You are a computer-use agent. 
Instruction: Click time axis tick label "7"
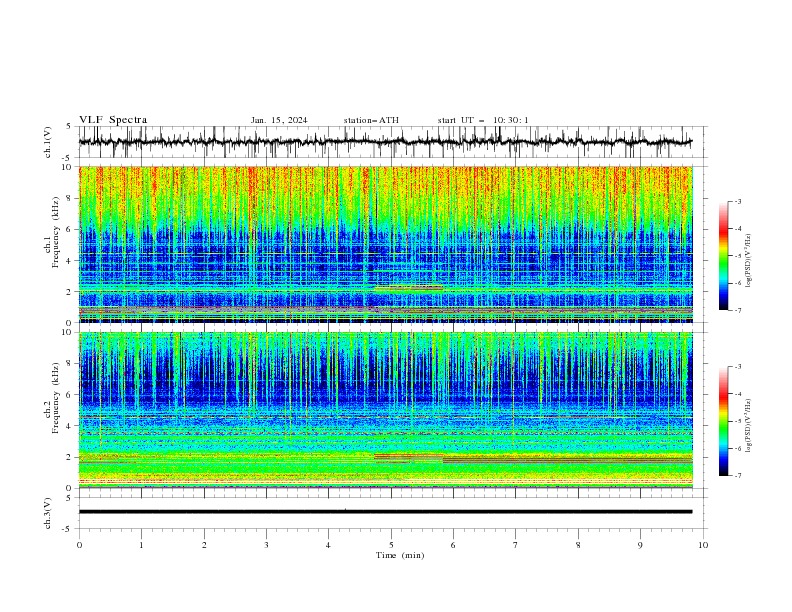[x=516, y=545]
